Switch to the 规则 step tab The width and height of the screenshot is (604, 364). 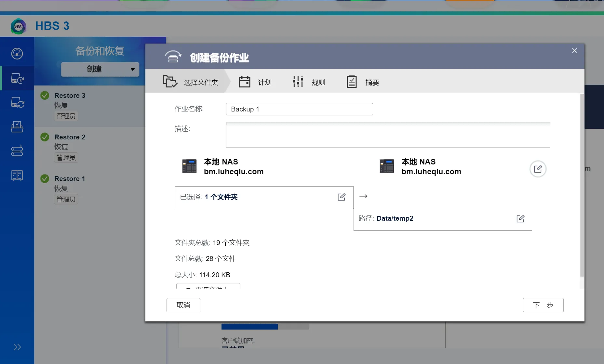tap(309, 82)
